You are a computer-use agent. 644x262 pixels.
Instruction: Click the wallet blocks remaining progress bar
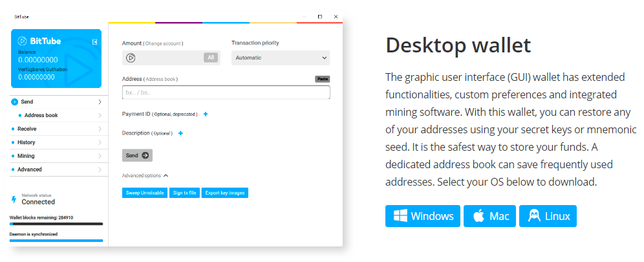(x=56, y=224)
